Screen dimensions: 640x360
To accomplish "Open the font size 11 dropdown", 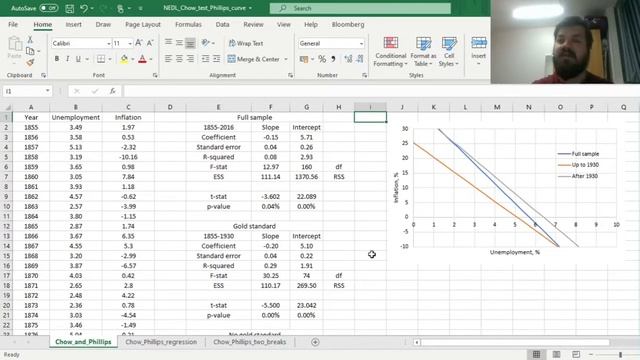I will (x=130, y=43).
